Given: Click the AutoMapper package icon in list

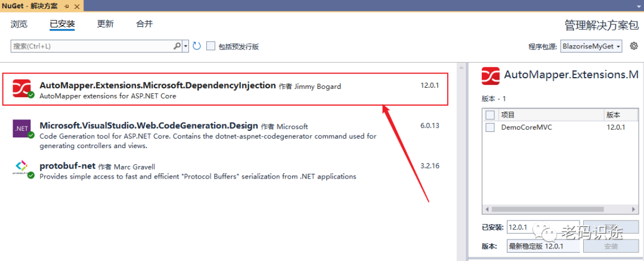Looking at the screenshot, I should (x=22, y=88).
